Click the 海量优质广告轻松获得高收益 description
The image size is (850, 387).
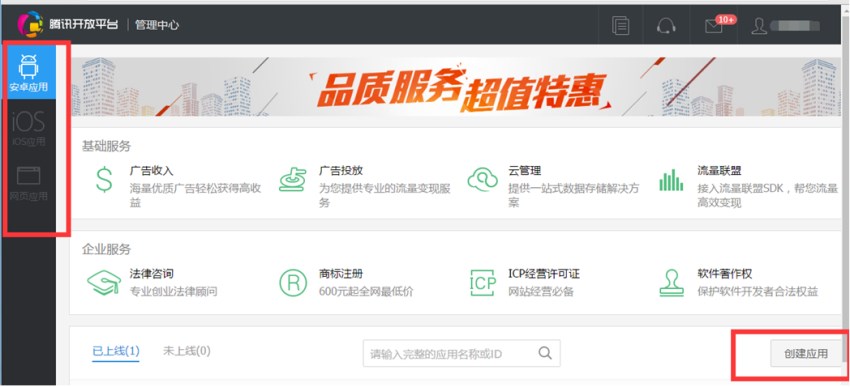[x=195, y=195]
